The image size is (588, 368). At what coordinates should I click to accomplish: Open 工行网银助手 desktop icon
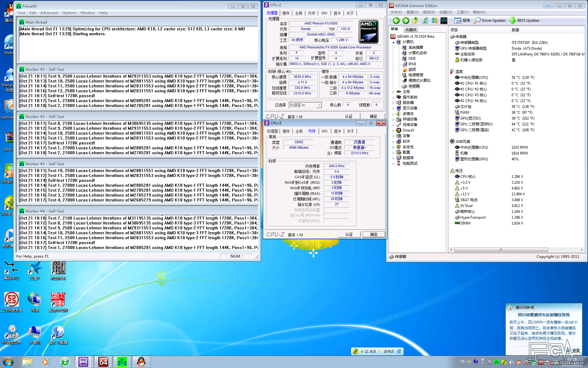[12, 302]
